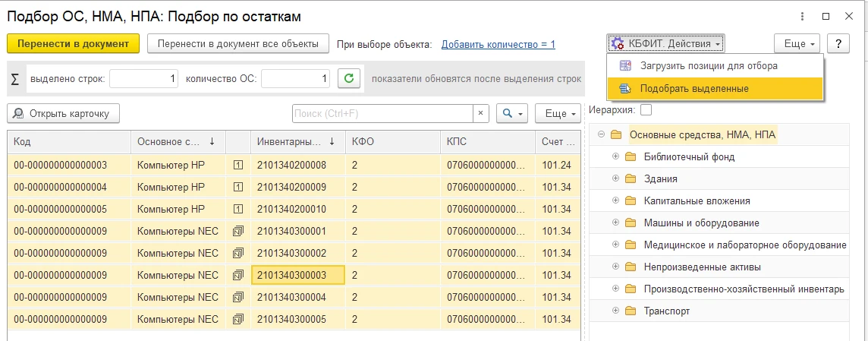868x341 pixels.
Task: Open help with the question mark button
Action: (x=838, y=43)
